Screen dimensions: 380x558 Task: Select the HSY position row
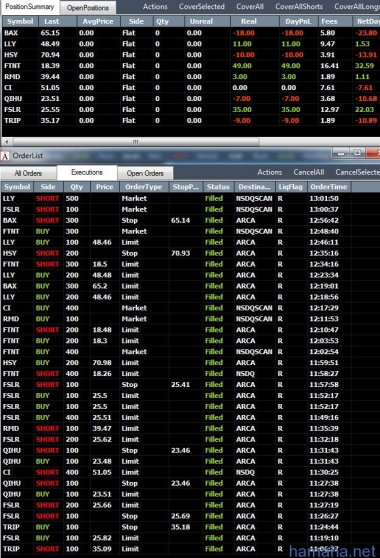pos(191,55)
